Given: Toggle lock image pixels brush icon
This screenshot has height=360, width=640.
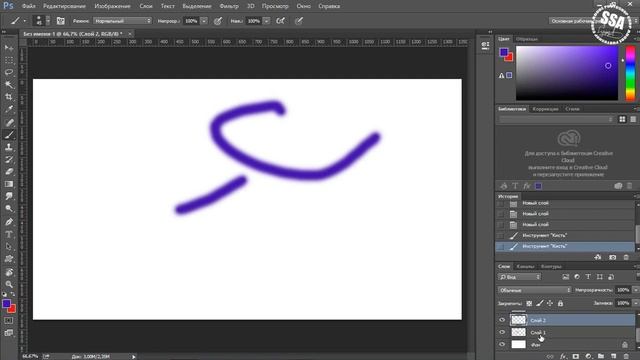Looking at the screenshot, I should click(x=540, y=303).
